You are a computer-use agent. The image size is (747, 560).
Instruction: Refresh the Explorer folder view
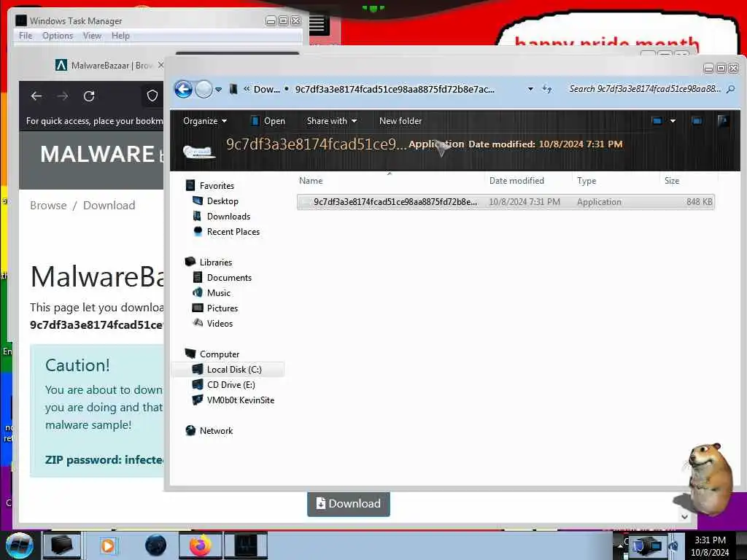pyautogui.click(x=547, y=89)
